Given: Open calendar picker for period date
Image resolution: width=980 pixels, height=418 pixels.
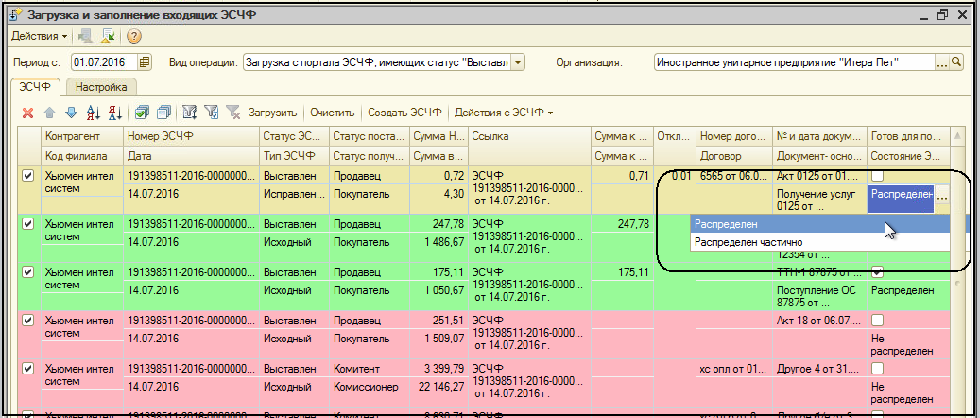Looking at the screenshot, I should coord(145,62).
